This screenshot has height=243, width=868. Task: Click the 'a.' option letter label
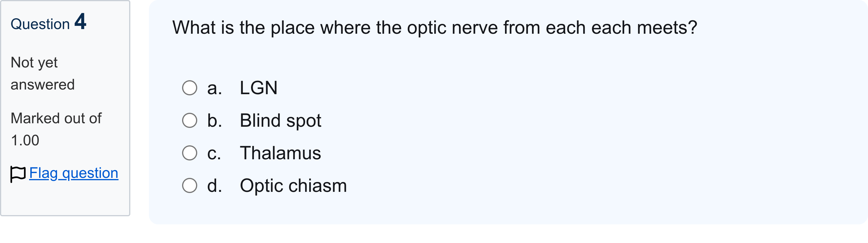pyautogui.click(x=214, y=88)
